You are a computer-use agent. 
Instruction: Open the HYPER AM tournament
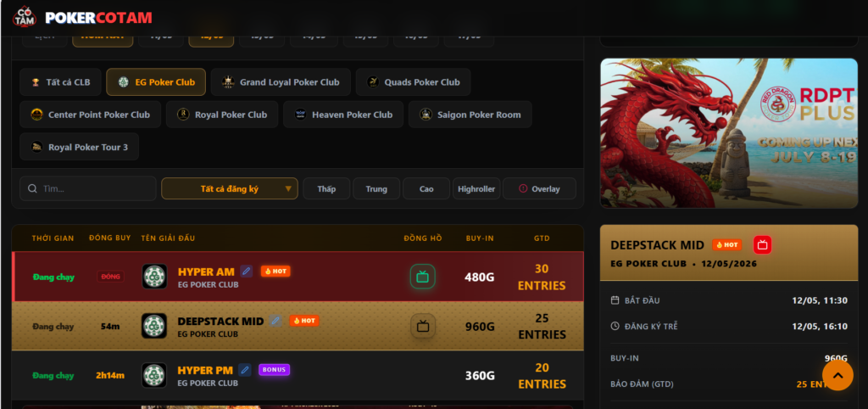point(206,272)
